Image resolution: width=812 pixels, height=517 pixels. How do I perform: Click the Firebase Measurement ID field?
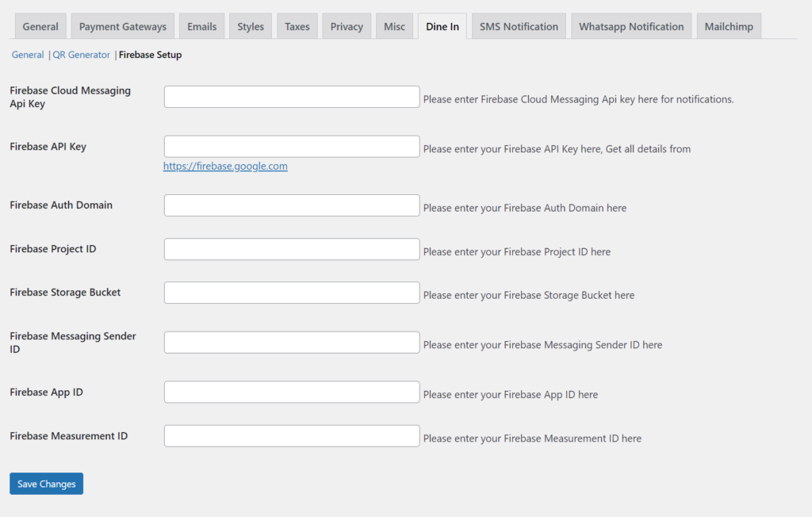tap(291, 436)
